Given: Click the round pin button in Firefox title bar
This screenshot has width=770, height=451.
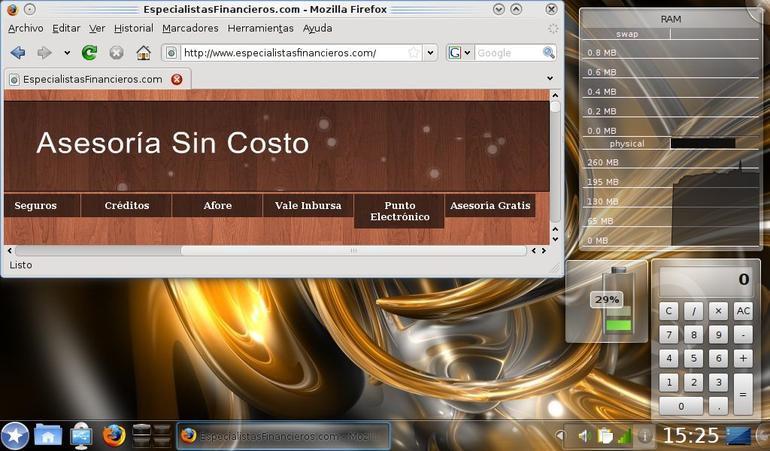Looking at the screenshot, I should coord(29,9).
